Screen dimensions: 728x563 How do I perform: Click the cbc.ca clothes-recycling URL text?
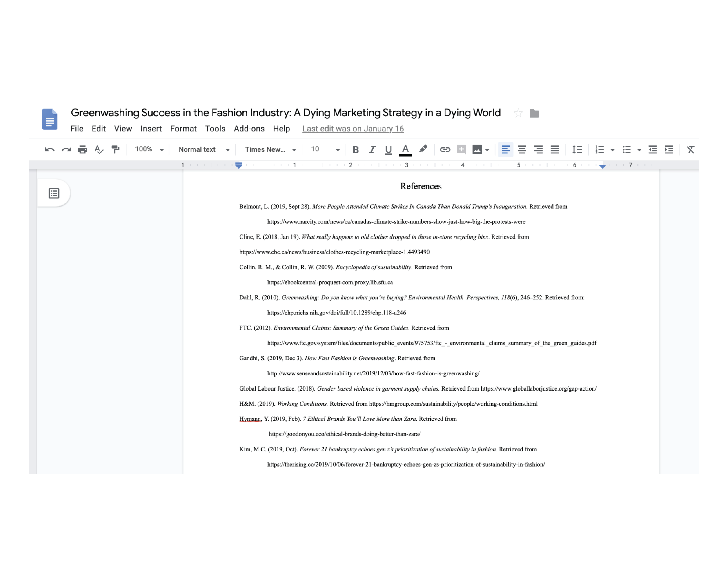click(x=334, y=252)
